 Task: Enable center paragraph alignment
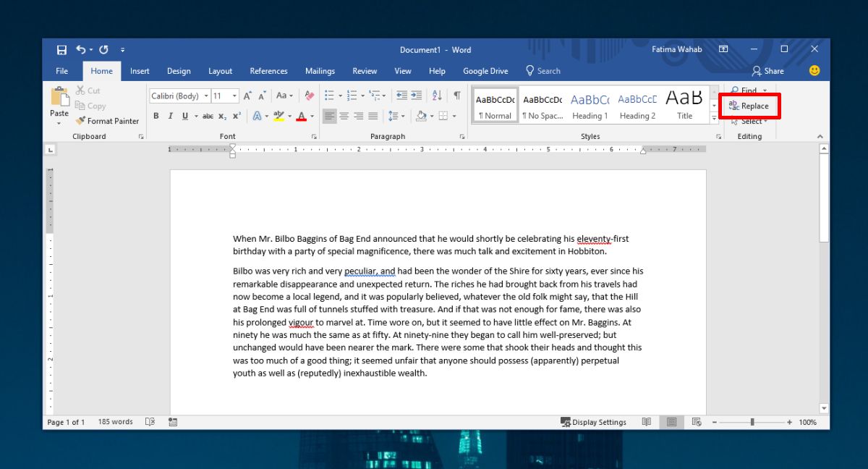click(x=344, y=116)
